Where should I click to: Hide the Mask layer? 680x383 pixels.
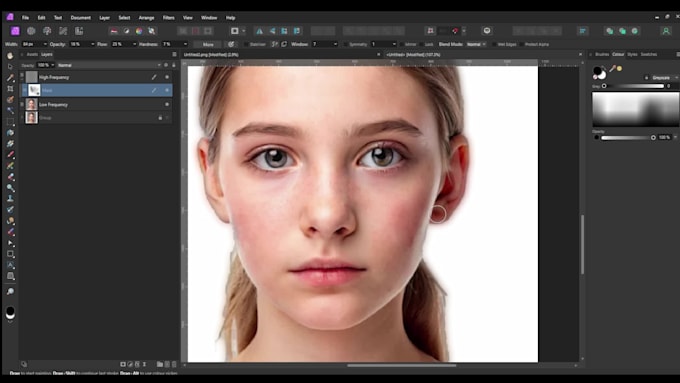167,90
